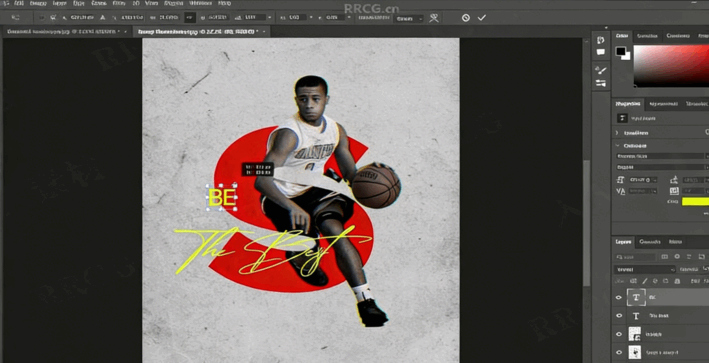
Task: Toggle the maintain aspect ratio link button
Action: tap(190, 18)
